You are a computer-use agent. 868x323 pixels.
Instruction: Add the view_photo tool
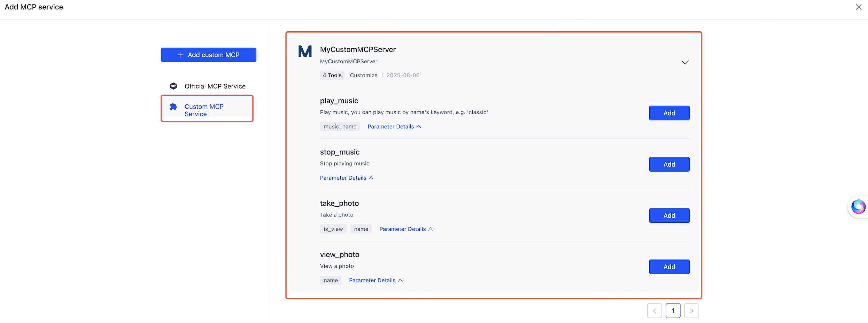[x=669, y=267]
